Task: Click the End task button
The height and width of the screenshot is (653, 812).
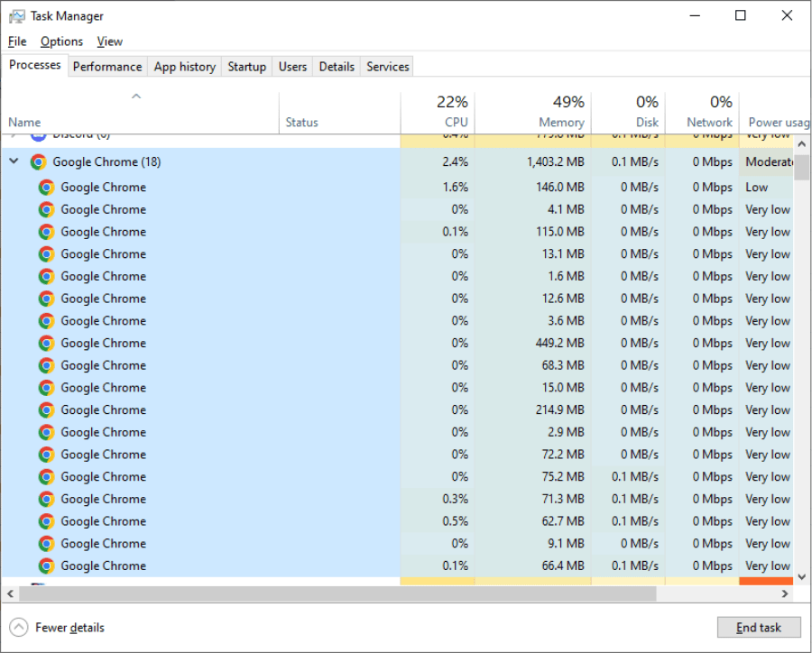Action: click(x=759, y=627)
